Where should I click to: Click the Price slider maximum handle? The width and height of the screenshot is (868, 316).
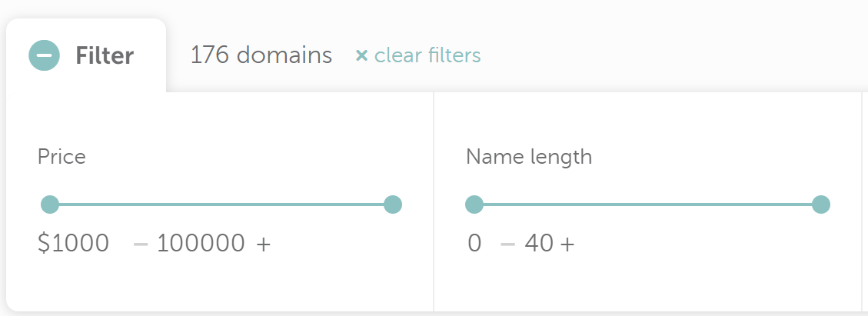[393, 205]
